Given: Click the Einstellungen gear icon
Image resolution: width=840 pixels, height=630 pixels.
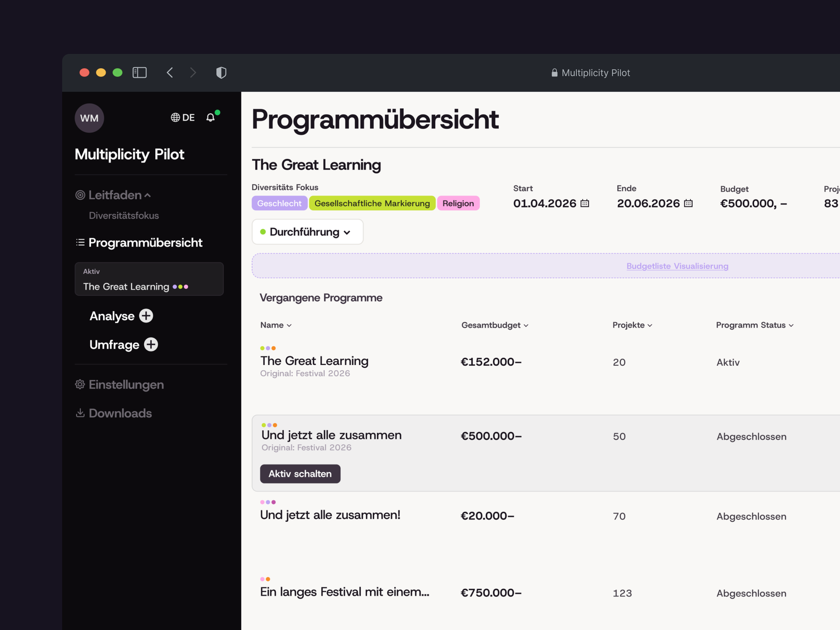Looking at the screenshot, I should tap(80, 384).
